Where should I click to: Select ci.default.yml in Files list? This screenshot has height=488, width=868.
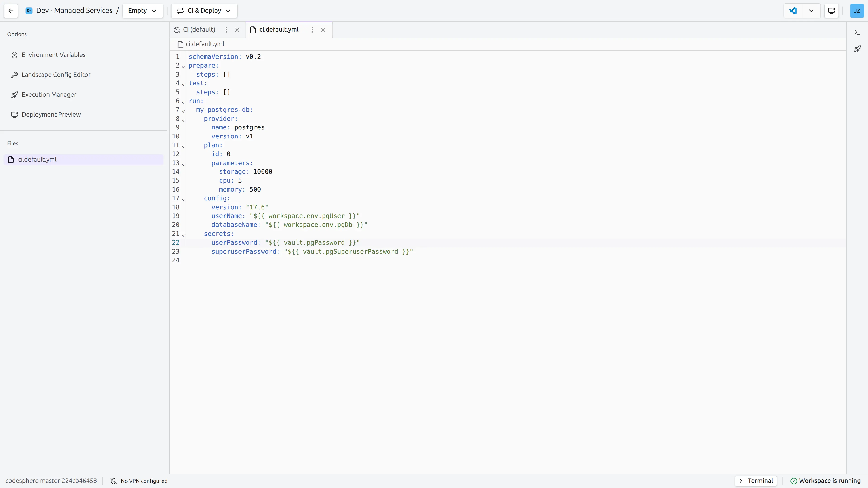(37, 160)
